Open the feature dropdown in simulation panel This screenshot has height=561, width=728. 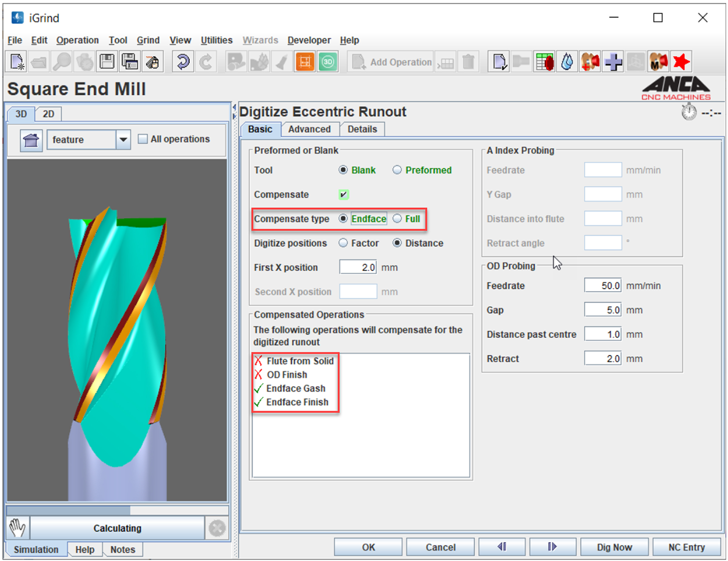[x=122, y=139]
